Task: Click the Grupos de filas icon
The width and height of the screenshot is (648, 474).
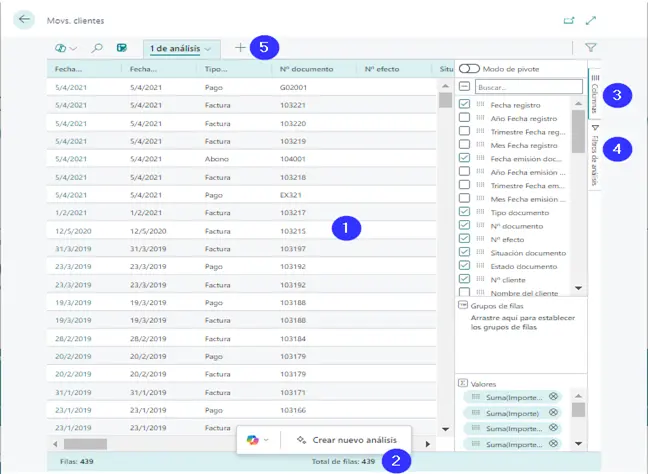Action: coord(463,305)
